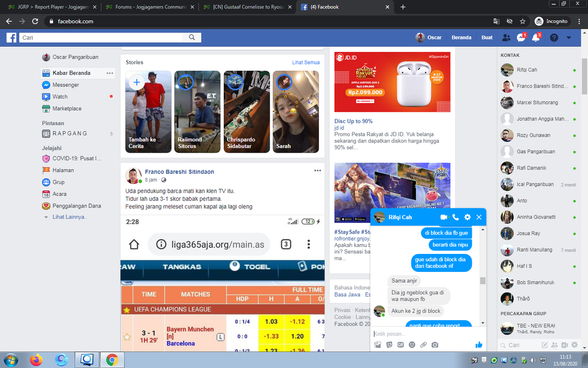This screenshot has width=588, height=368.
Task: Click the Facebook search field
Action: 102,38
